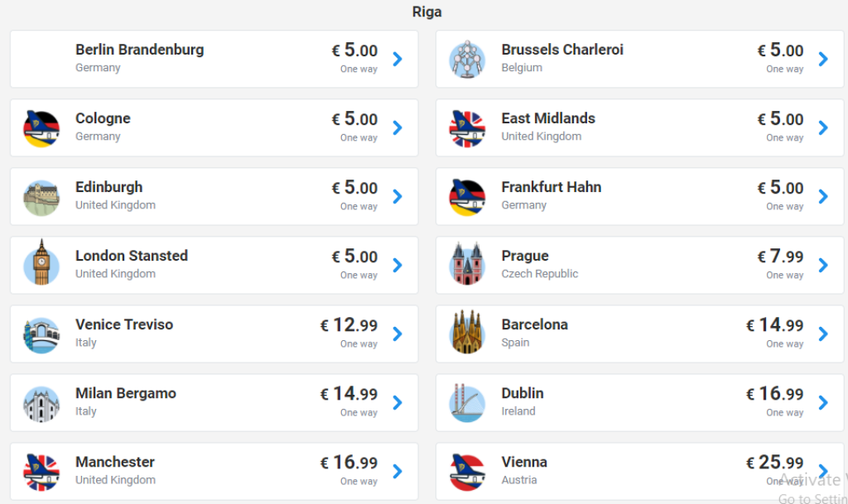Click the Milan Bergamo cathedral icon
Screen dimensions: 848x504
click(x=41, y=403)
